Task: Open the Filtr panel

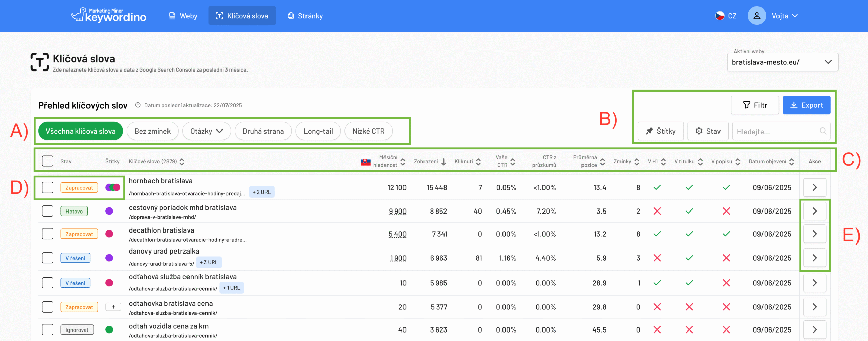Action: coord(755,105)
